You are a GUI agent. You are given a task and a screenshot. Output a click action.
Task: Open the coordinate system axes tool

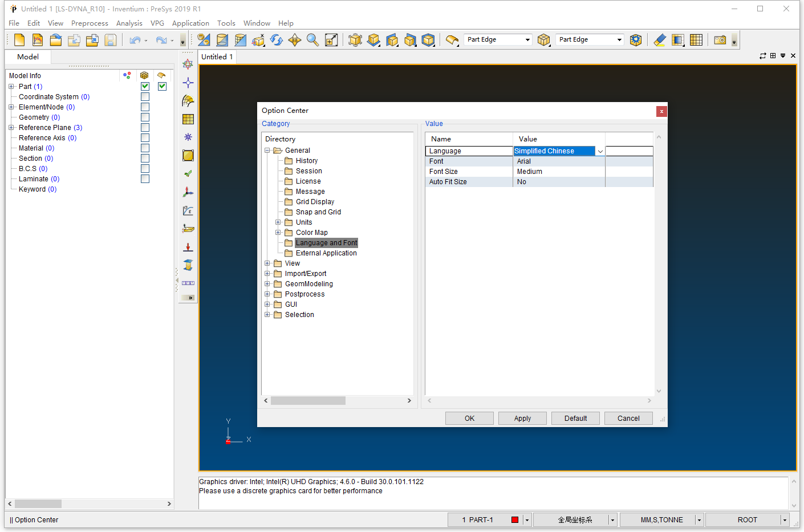point(188,192)
